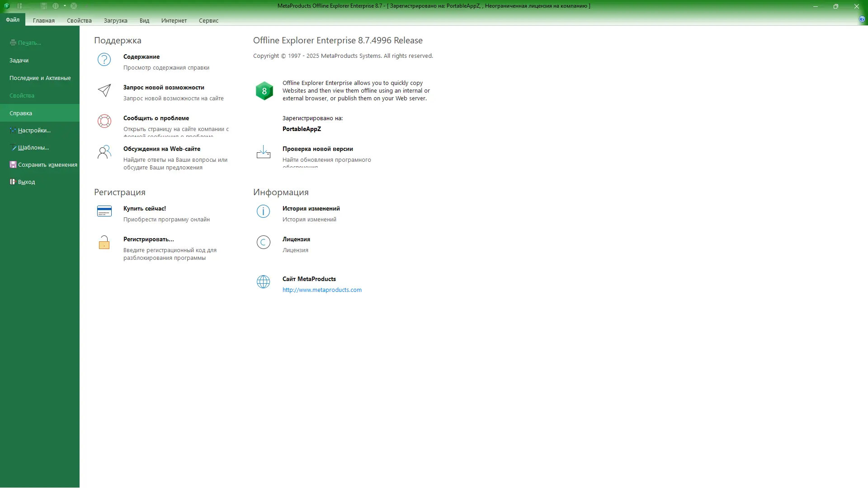868x488 pixels.
Task: Click Выход to exit the program
Action: coord(26,182)
